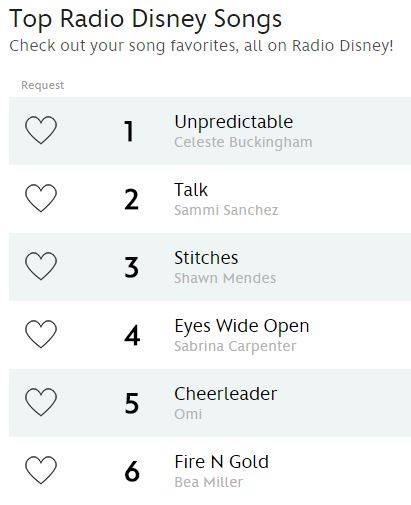This screenshot has height=505, width=411.
Task: Request the song Talk with its heart
Action: (41, 198)
